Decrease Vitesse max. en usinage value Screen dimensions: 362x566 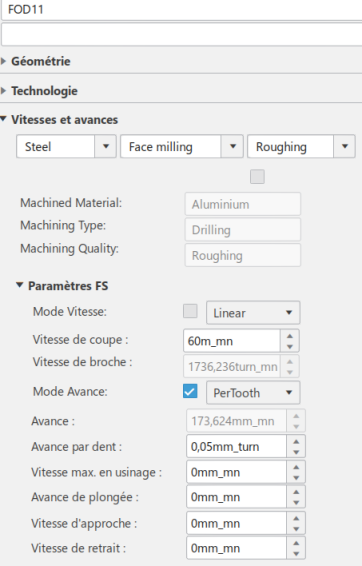point(296,478)
